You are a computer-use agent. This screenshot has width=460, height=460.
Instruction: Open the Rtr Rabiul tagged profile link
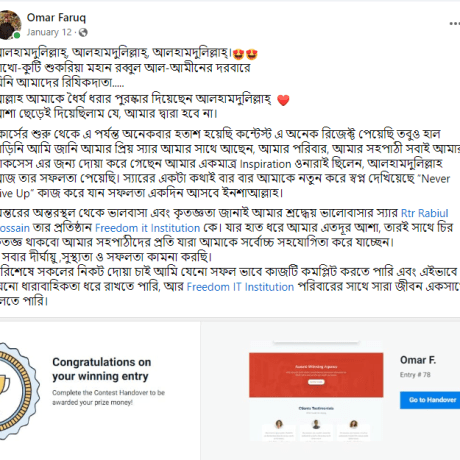click(424, 213)
